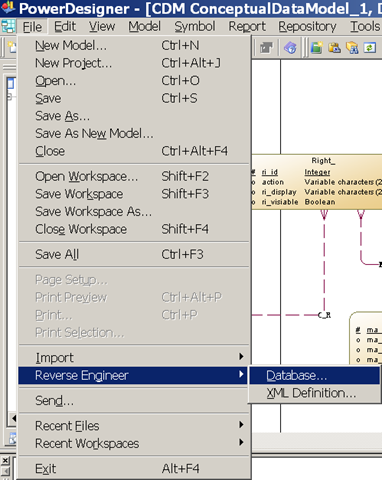
Task: Click the grayed-out gray boxes toolbar icon
Action: pos(266,48)
